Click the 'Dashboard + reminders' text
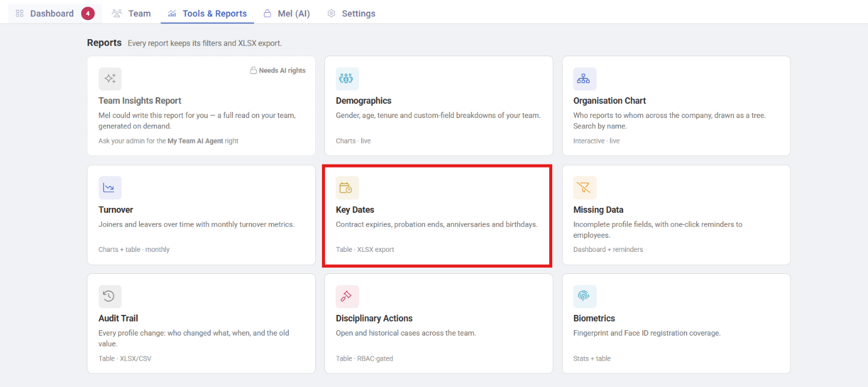The height and width of the screenshot is (387, 868). pyautogui.click(x=608, y=249)
